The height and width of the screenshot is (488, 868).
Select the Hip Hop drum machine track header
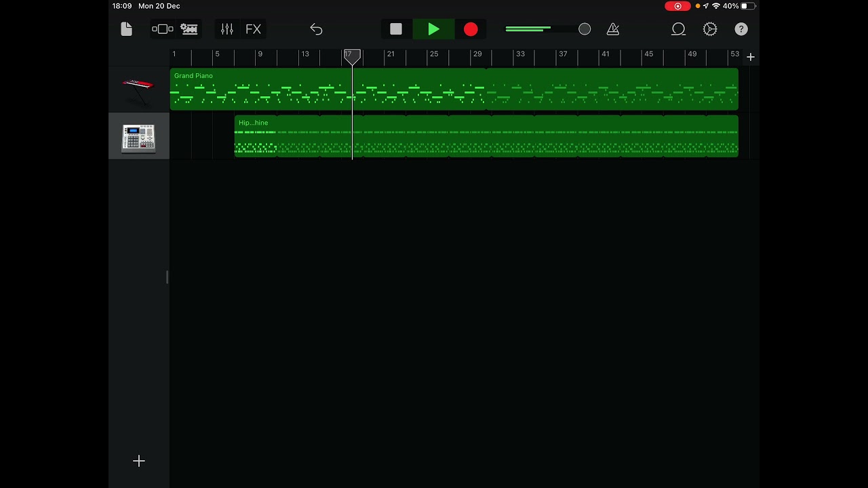pyautogui.click(x=138, y=137)
